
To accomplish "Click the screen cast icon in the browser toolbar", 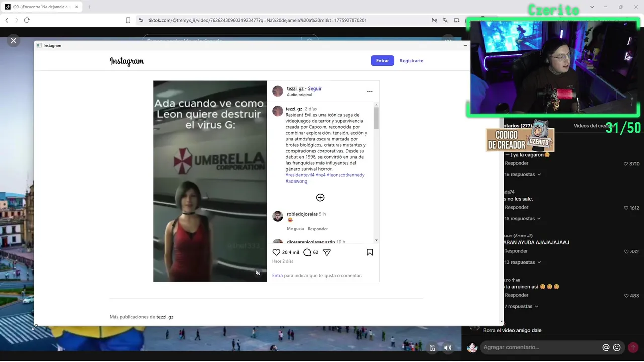I will click(x=456, y=20).
